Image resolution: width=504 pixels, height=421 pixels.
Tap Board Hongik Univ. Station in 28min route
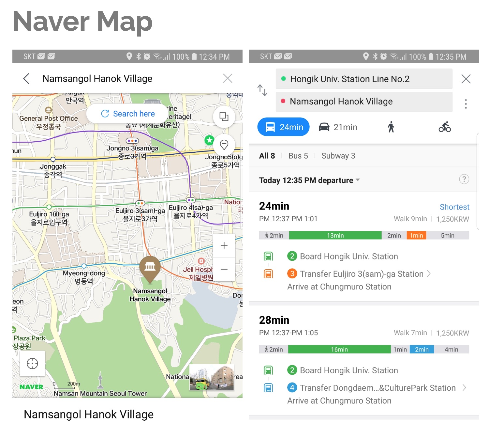point(349,370)
